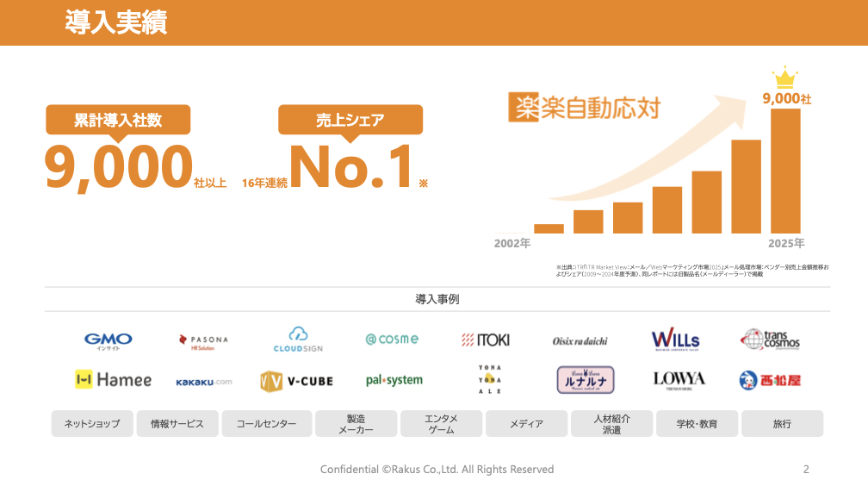This screenshot has height=486, width=868.
Task: Click the No.1 headline text
Action: pos(352,166)
